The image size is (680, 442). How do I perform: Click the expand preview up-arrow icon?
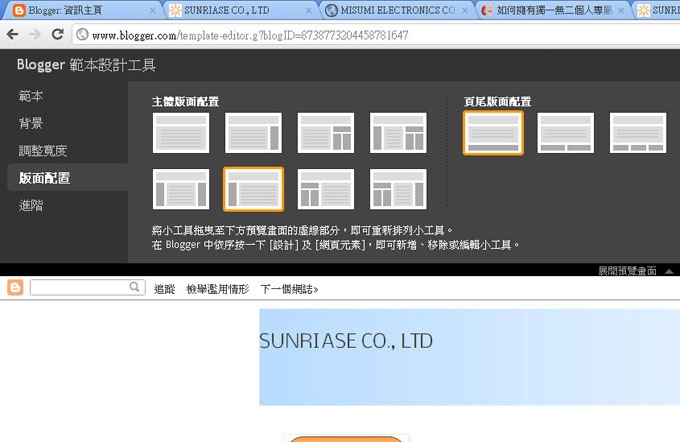(x=669, y=271)
